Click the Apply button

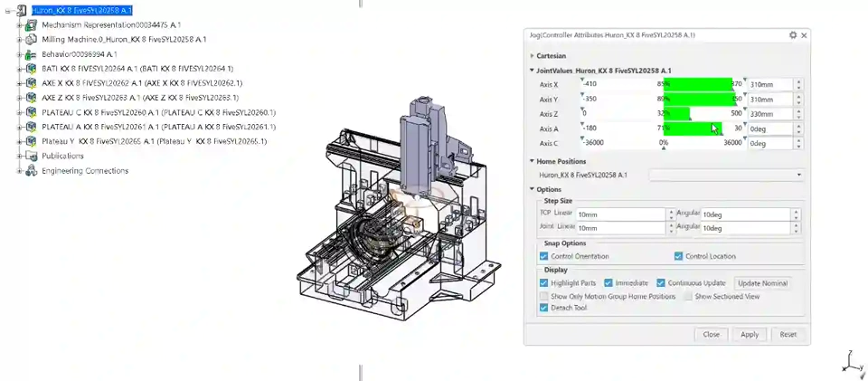[x=749, y=335]
